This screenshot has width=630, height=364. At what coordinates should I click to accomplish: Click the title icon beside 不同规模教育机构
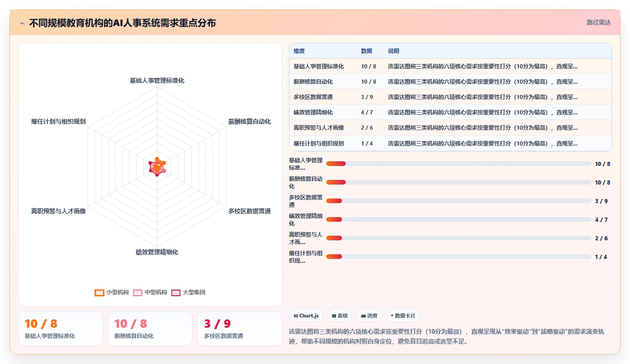pyautogui.click(x=22, y=23)
